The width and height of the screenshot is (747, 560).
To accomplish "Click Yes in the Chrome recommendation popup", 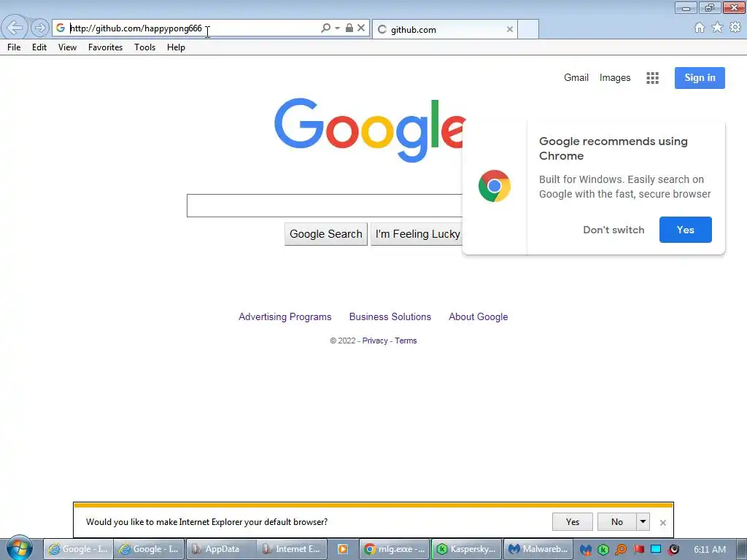I will 685,230.
